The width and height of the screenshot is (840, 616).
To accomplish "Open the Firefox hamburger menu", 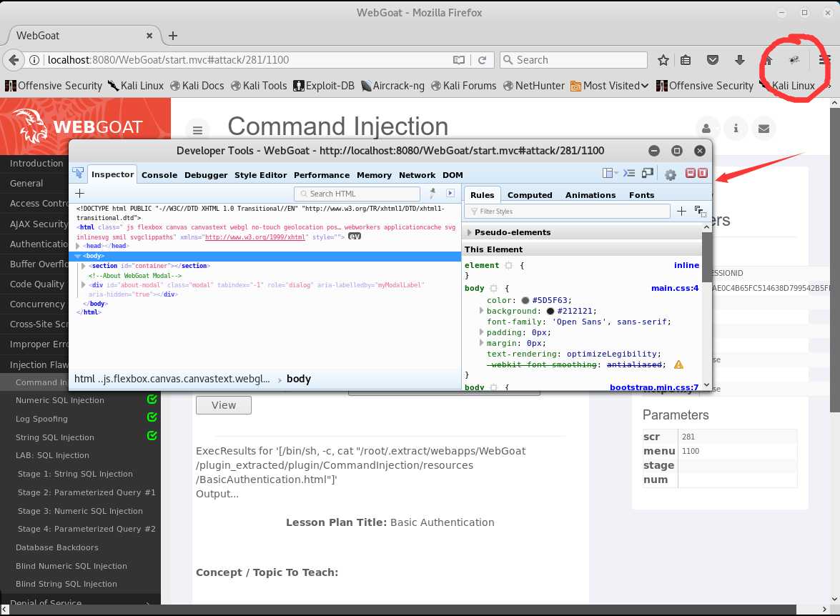I will tap(824, 60).
